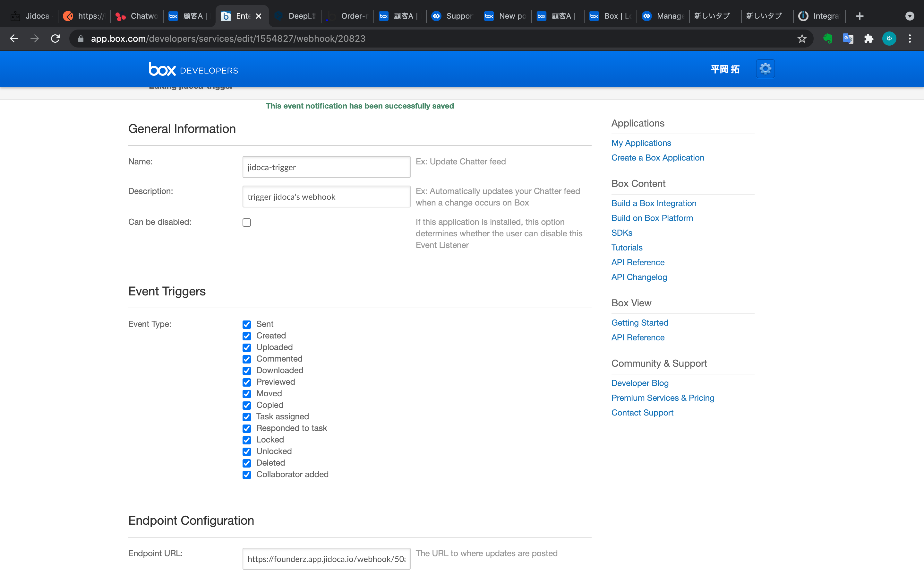Switch to the Chatwork tab
Screen dimensions: 924x578
click(x=137, y=16)
